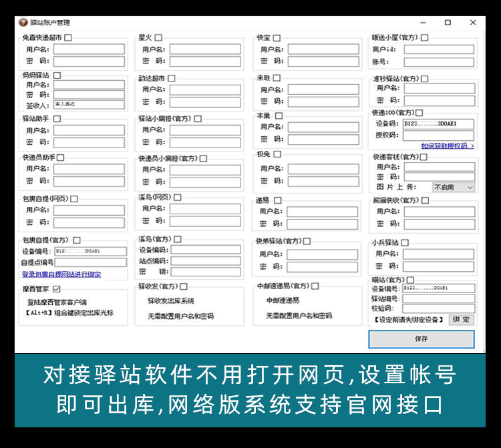Viewport: 501px width, 448px height.
Task: Check 快递100(官方) checkbox
Action: point(420,113)
